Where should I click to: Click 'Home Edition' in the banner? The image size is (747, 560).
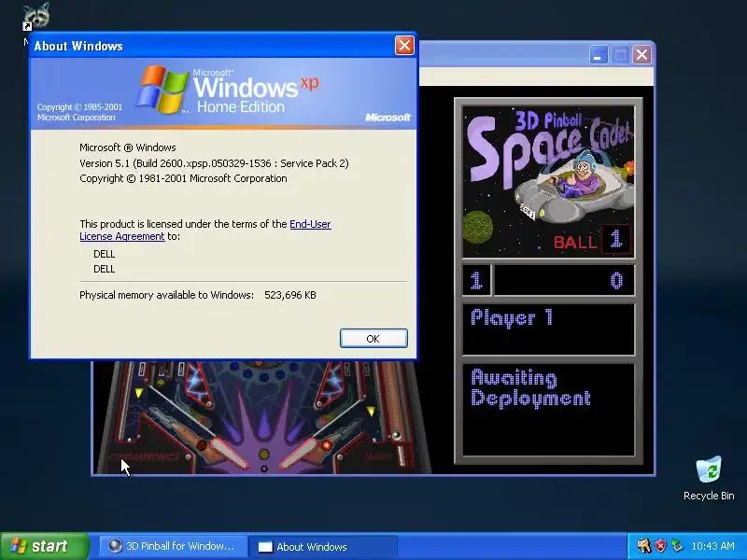tap(241, 106)
